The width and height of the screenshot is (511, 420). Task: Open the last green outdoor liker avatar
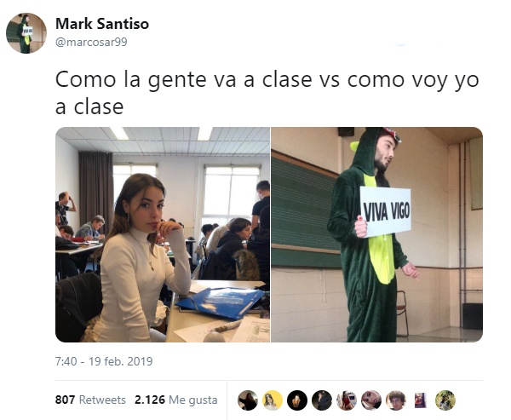coord(445,400)
